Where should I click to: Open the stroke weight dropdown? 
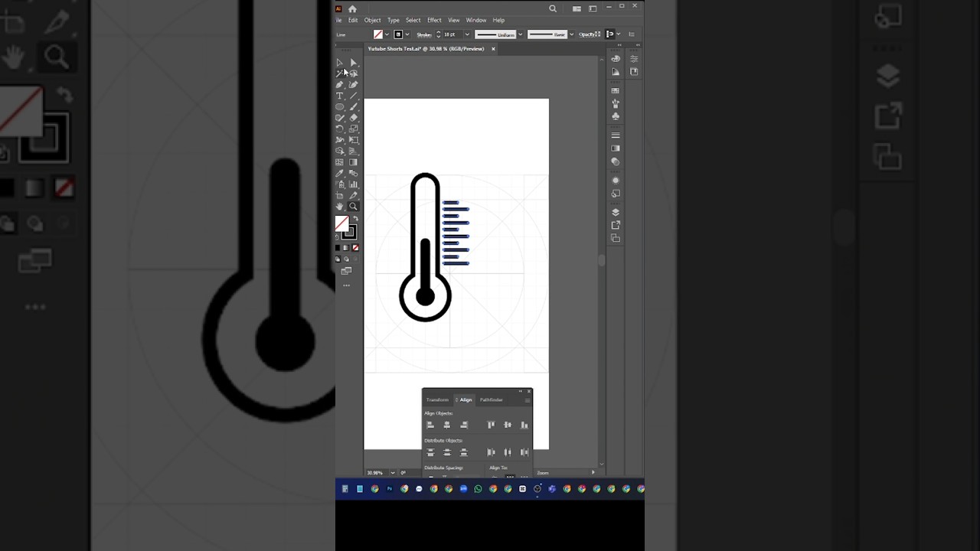click(467, 34)
